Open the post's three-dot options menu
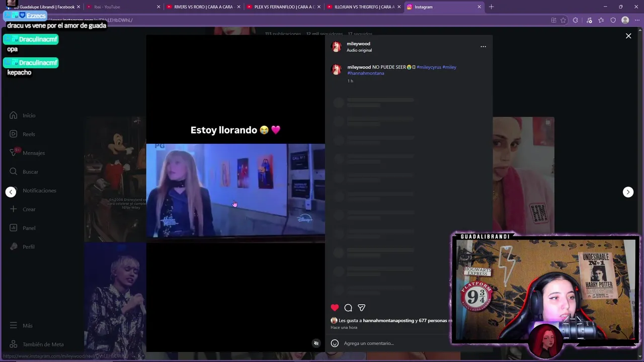Screen dimensions: 644x362 483,46
